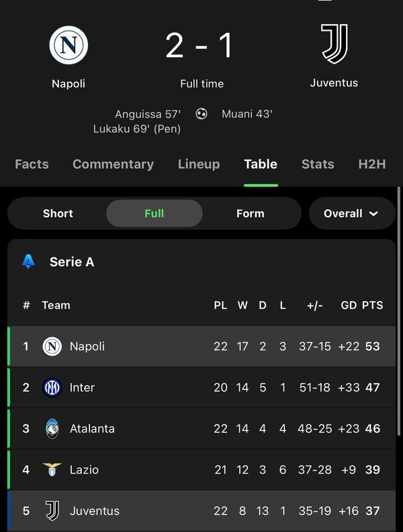Image resolution: width=403 pixels, height=532 pixels.
Task: Switch table view to Form
Action: coord(251,213)
